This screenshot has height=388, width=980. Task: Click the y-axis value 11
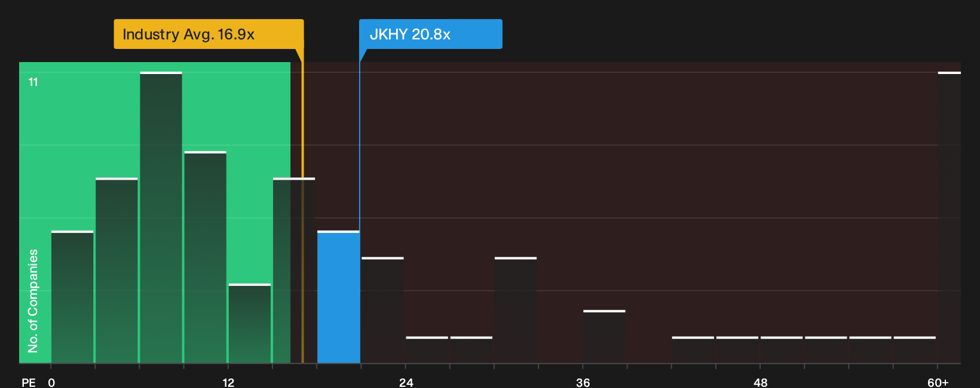tap(33, 82)
